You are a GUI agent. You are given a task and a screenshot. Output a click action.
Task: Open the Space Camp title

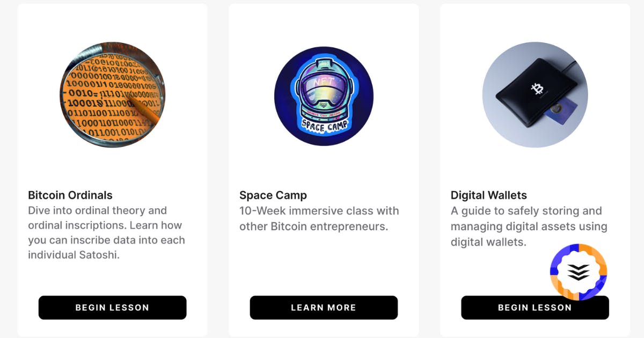click(273, 195)
